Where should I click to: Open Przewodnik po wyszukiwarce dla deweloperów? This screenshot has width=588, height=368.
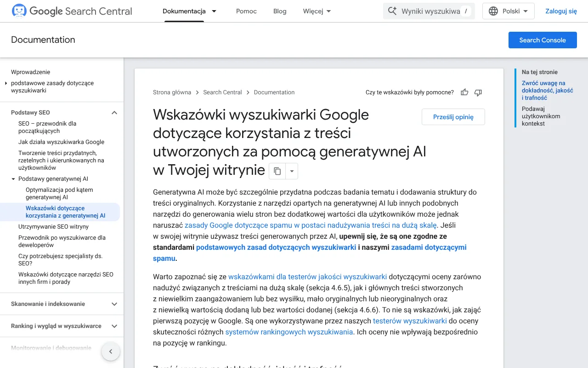click(62, 241)
